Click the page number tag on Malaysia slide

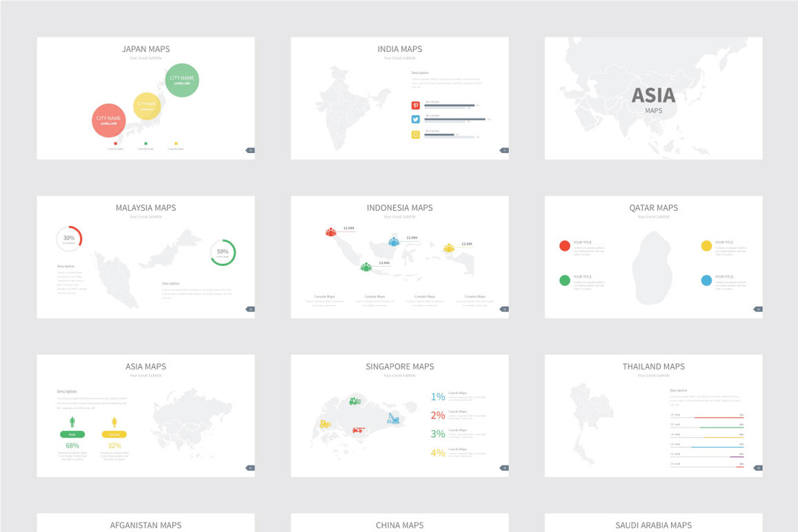click(x=251, y=309)
